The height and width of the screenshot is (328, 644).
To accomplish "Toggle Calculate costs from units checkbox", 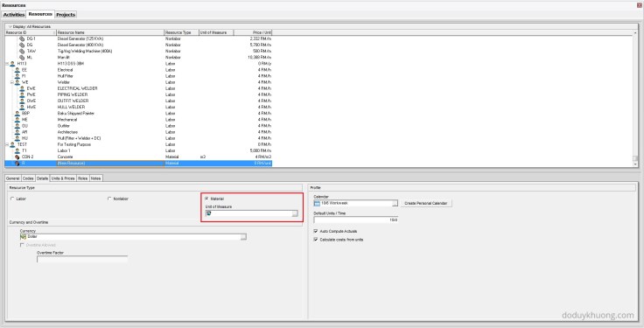I will point(316,240).
